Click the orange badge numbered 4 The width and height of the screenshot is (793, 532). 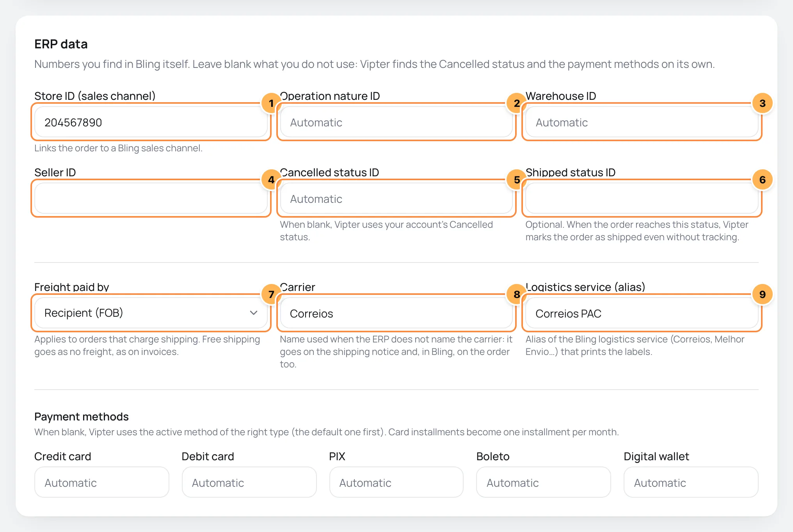[x=271, y=180]
